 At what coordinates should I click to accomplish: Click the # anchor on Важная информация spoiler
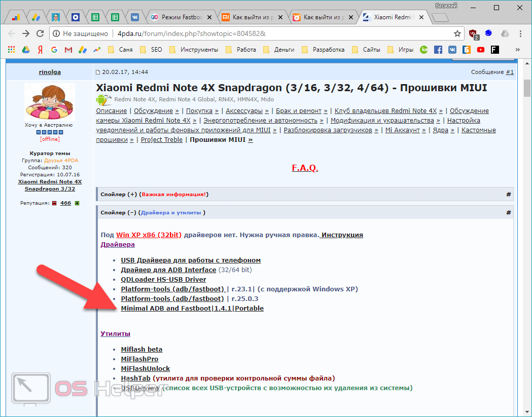(x=508, y=194)
